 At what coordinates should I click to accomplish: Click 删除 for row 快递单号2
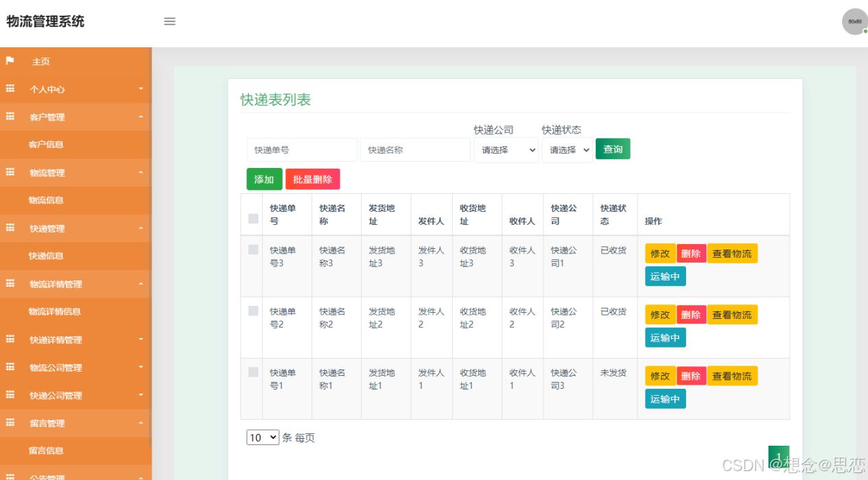pyautogui.click(x=691, y=314)
